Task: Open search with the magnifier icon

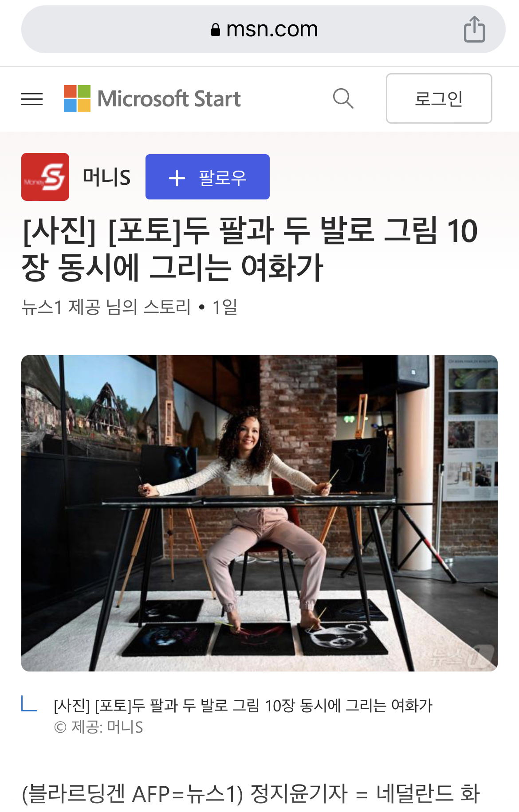Action: (343, 98)
